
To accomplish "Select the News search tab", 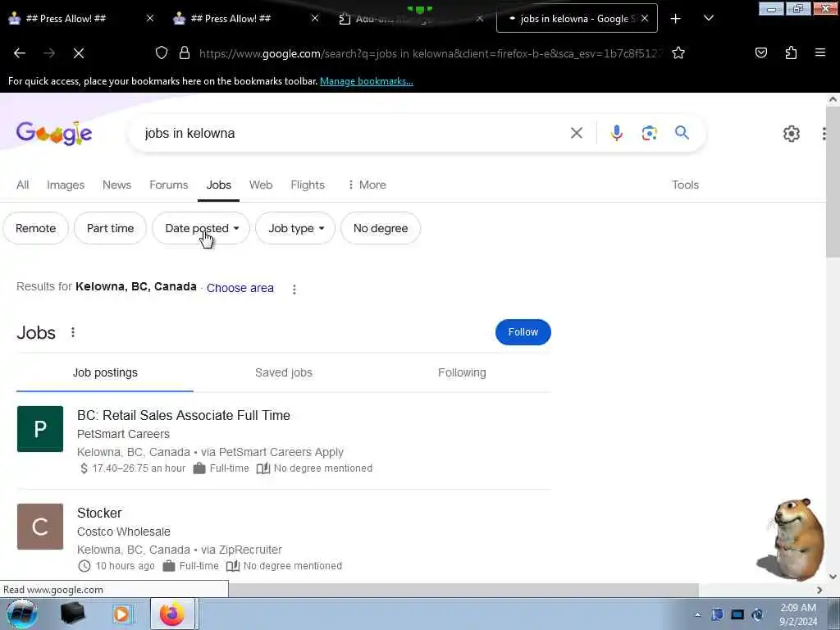I will pos(116,185).
